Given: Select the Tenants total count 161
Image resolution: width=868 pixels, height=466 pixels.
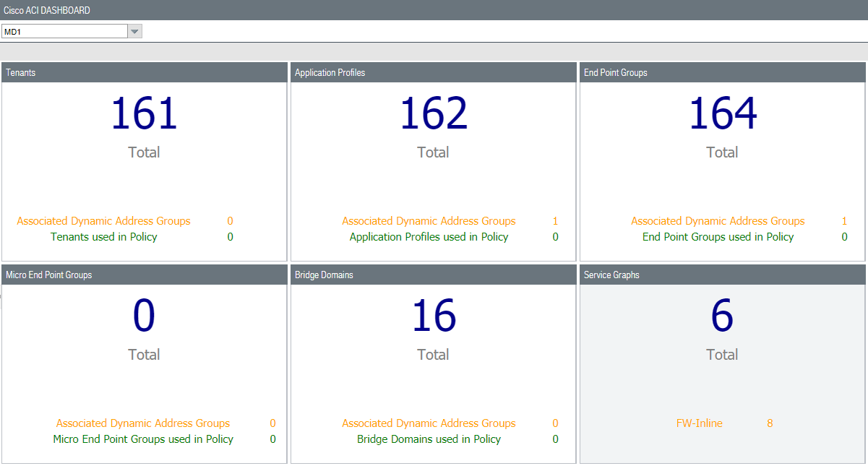Looking at the screenshot, I should tap(144, 114).
